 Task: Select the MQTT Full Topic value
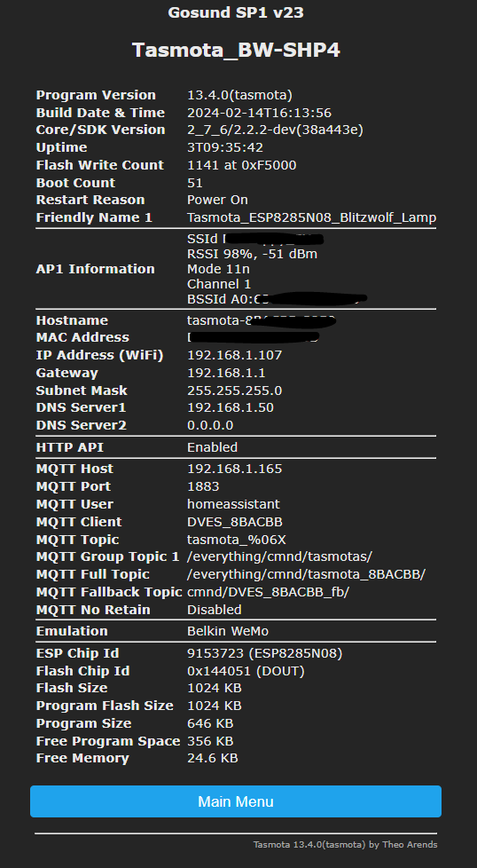pos(306,574)
